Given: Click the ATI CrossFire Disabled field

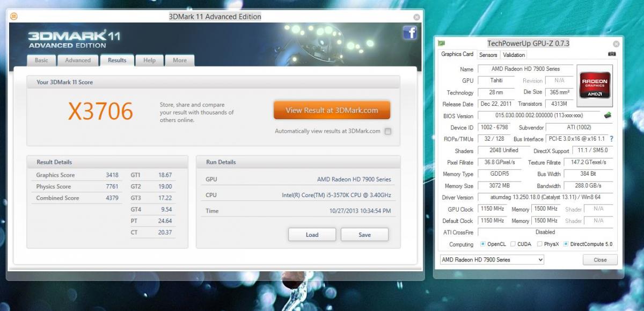Looking at the screenshot, I should (x=545, y=232).
